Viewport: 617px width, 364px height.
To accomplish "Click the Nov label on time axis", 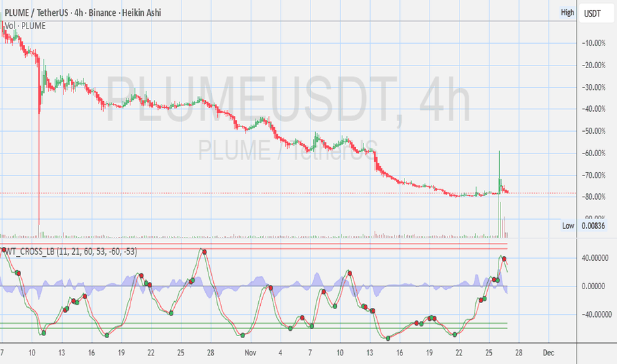I will (x=250, y=353).
